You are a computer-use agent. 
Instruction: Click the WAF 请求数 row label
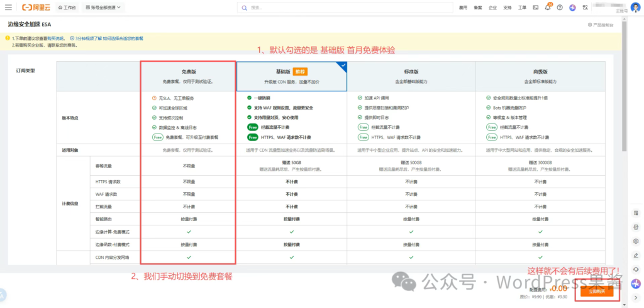(106, 194)
